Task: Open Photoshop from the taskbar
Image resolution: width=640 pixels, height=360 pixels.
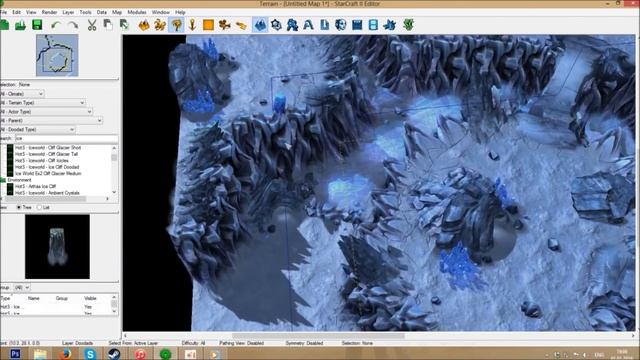Action: click(15, 354)
